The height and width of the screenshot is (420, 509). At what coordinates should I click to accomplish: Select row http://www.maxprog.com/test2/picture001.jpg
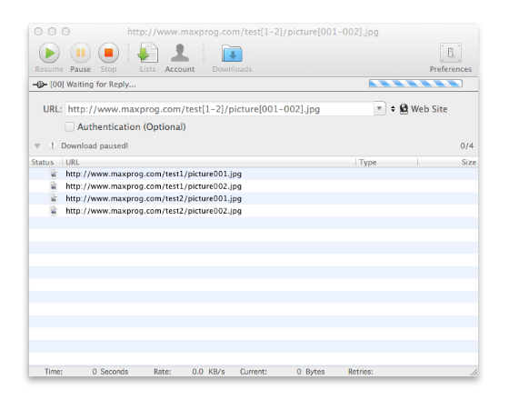click(254, 199)
